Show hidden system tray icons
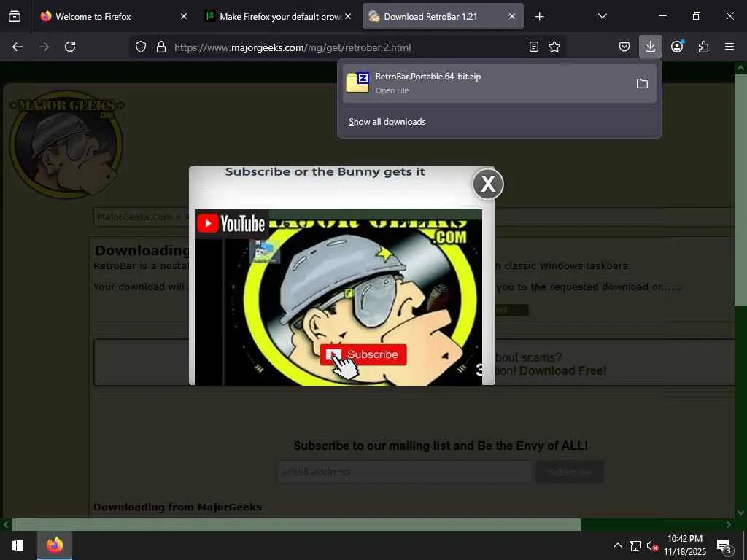747x560 pixels. pos(617,545)
